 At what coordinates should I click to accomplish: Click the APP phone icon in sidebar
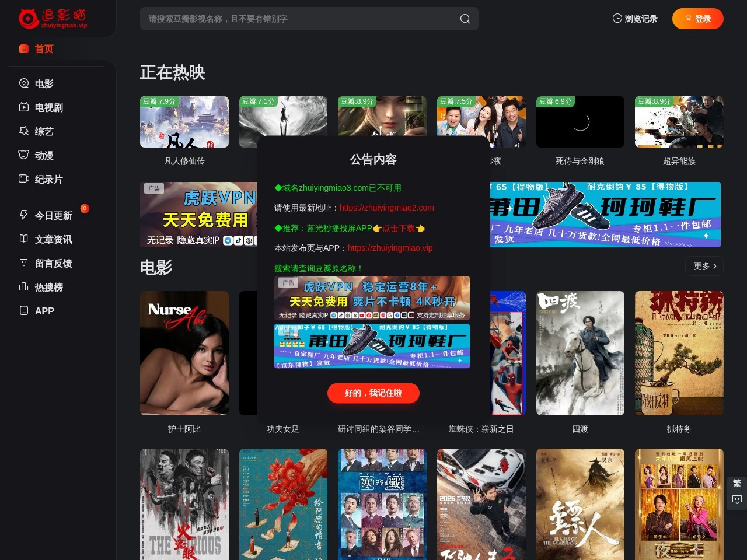(24, 310)
